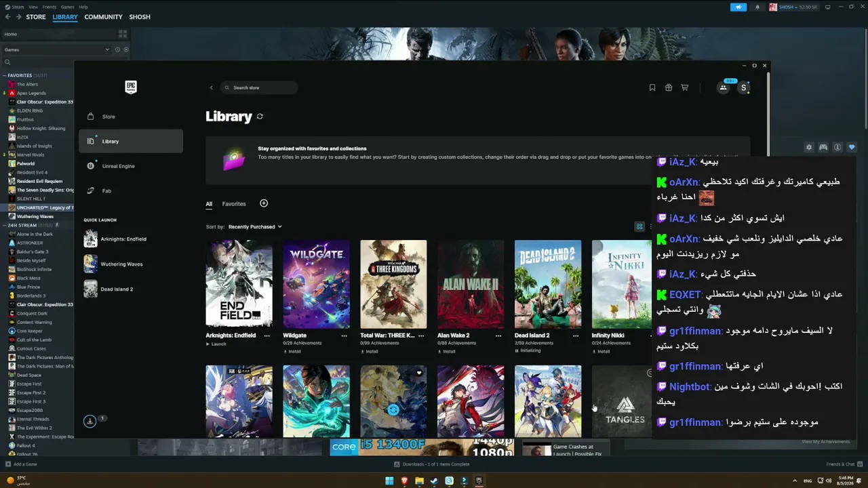Open the Epic Games Store sidebar item
The width and height of the screenshot is (868, 488).
(131, 117)
